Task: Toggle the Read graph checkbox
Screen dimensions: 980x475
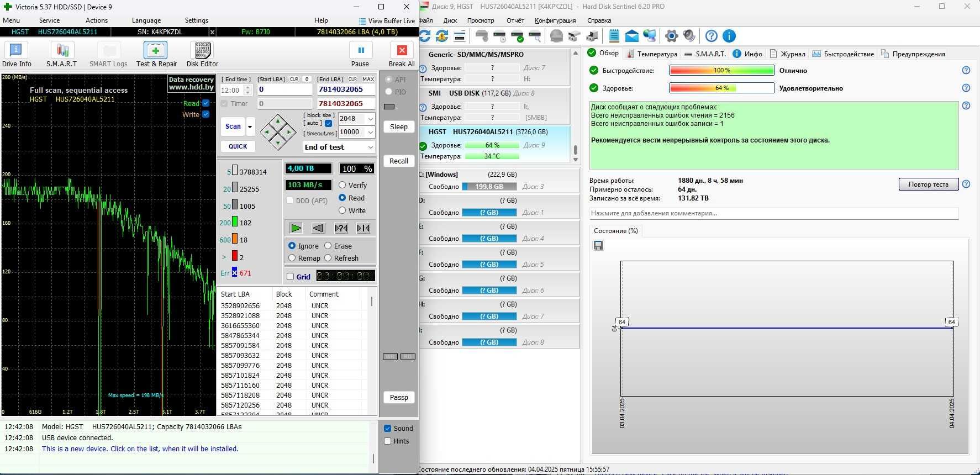Action: 206,103
